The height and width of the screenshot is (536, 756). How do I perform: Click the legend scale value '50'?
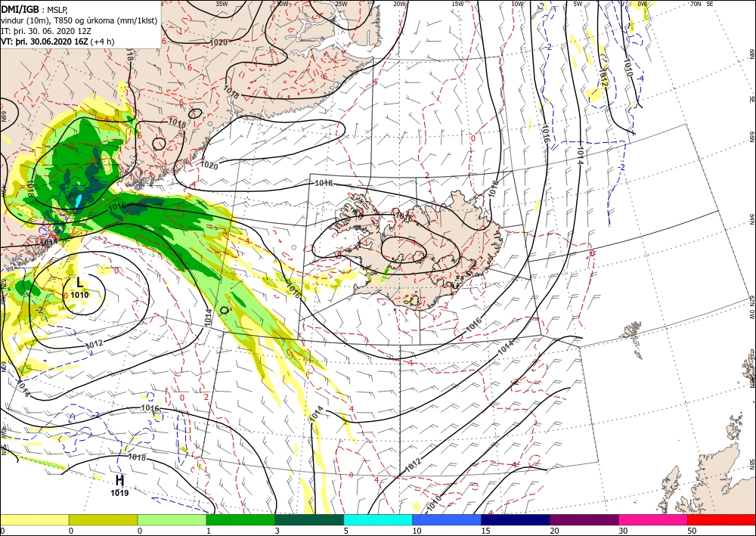[692, 531]
